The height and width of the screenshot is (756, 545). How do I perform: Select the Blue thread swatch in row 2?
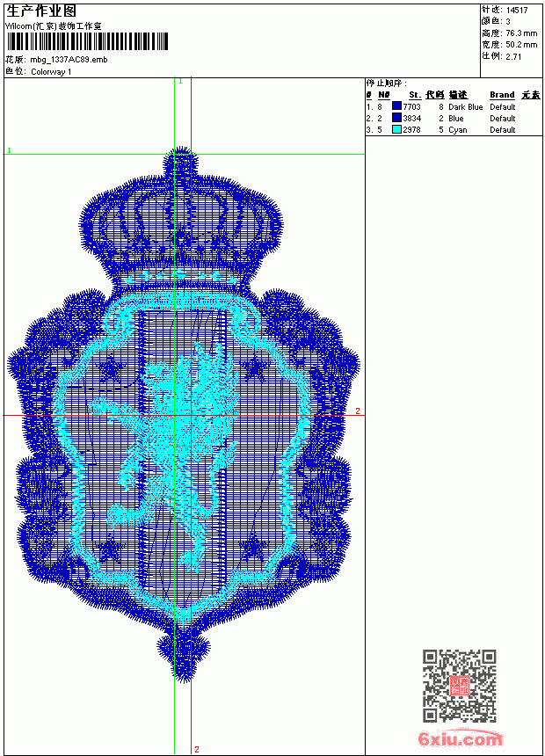coord(396,118)
